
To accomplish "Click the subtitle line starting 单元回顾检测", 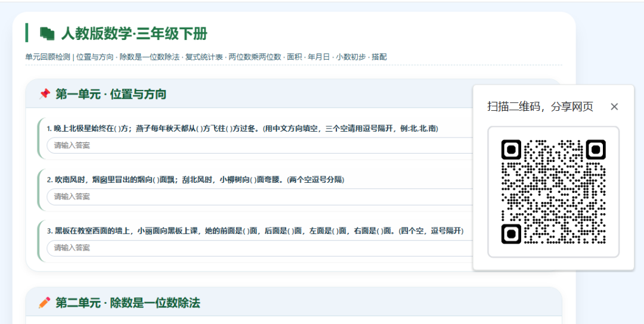I will (206, 57).
